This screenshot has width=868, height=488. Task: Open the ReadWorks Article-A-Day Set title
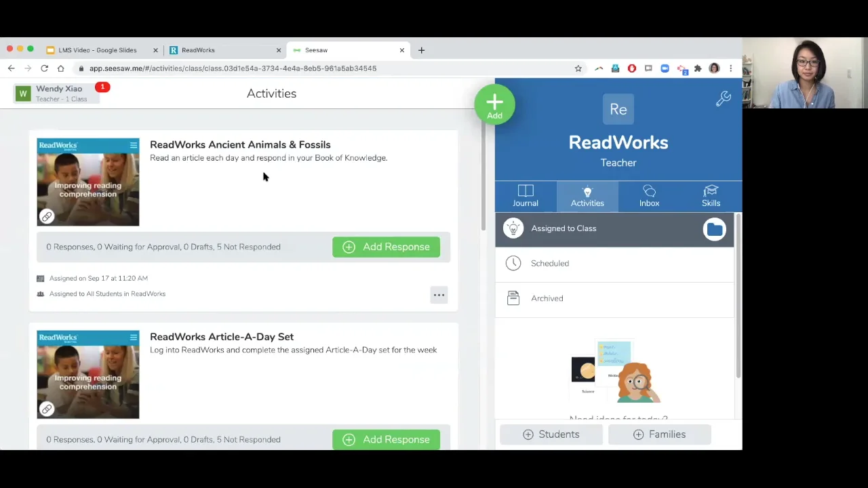pos(222,337)
